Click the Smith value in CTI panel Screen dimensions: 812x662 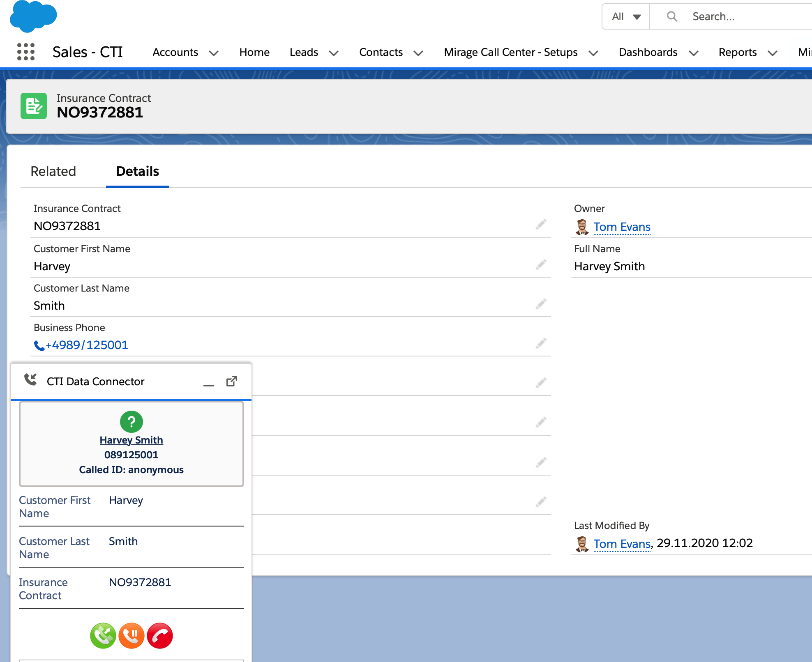pyautogui.click(x=123, y=541)
